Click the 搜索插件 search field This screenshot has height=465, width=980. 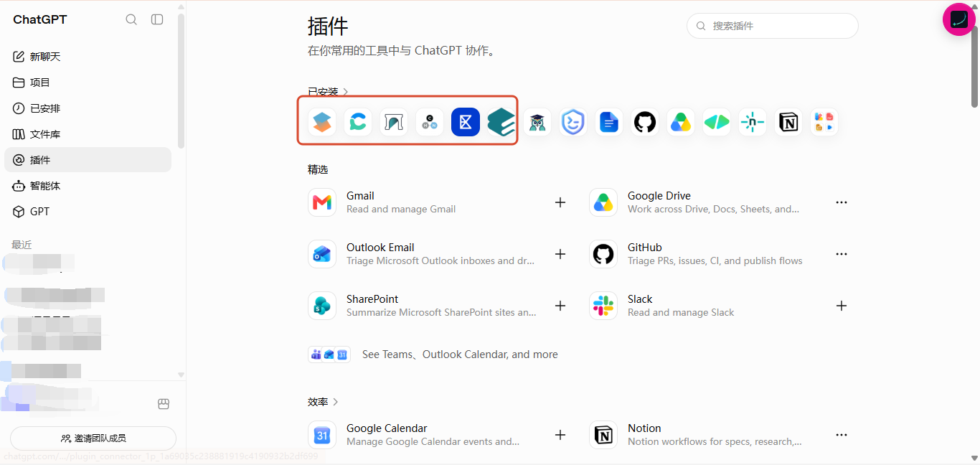point(773,26)
